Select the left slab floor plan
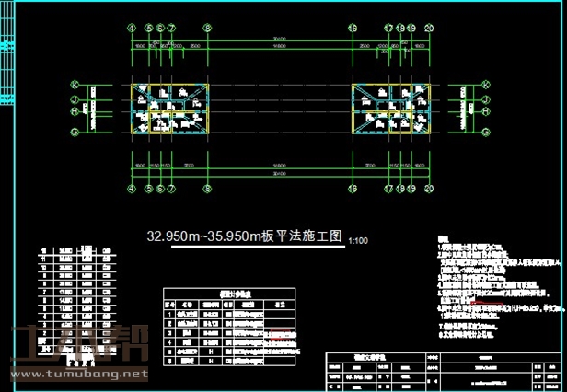 click(x=169, y=109)
